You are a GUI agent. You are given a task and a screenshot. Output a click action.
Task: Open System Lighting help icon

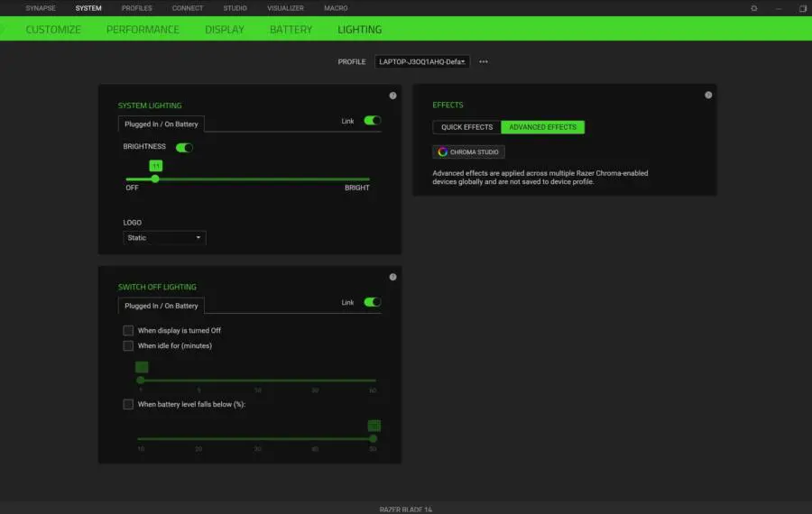[392, 96]
